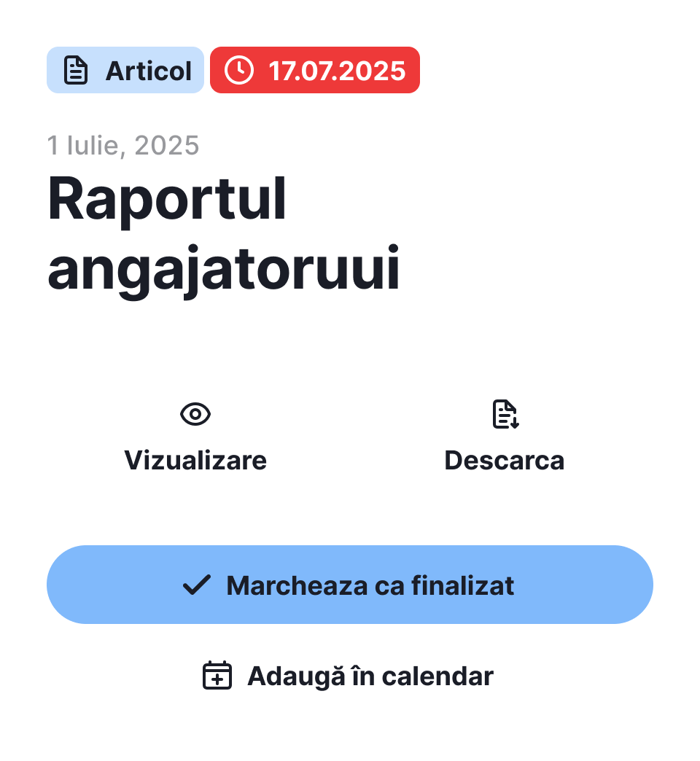700x761 pixels.
Task: Click the eye icon above Vizualizare
Action: pyautogui.click(x=195, y=415)
